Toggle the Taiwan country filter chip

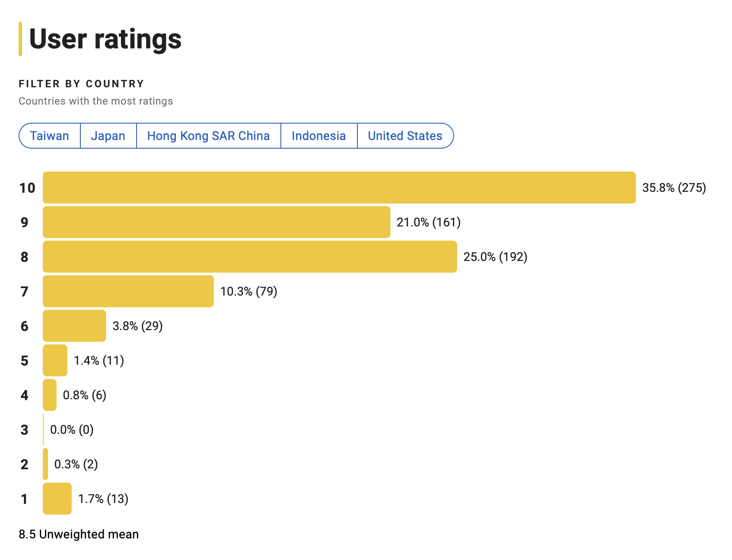pyautogui.click(x=49, y=136)
